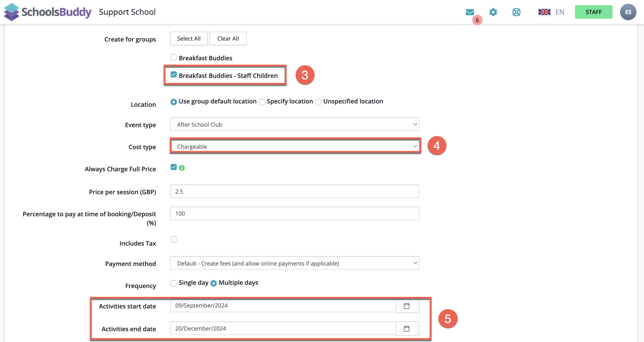The height and width of the screenshot is (342, 644).
Task: Click the Always Charge Full Price label
Action: click(120, 169)
